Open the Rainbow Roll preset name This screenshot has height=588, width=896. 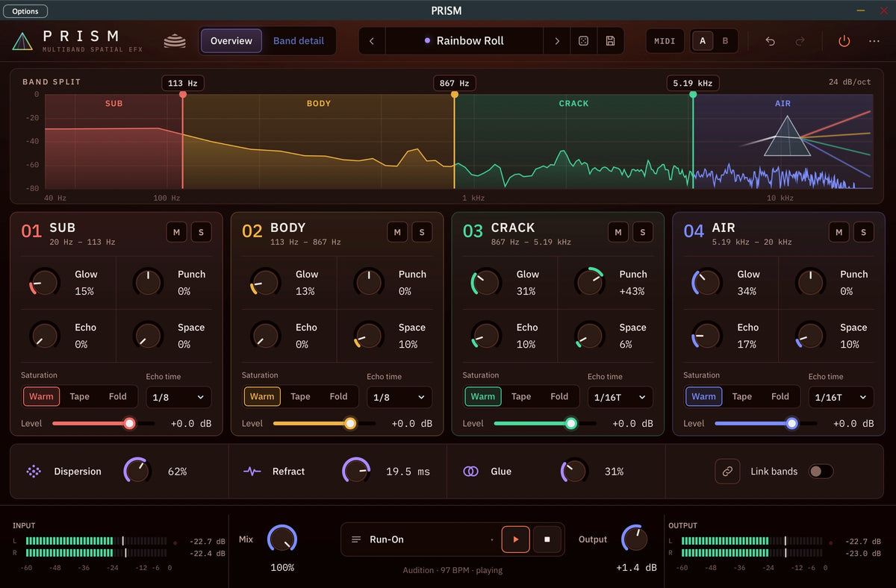(x=464, y=41)
